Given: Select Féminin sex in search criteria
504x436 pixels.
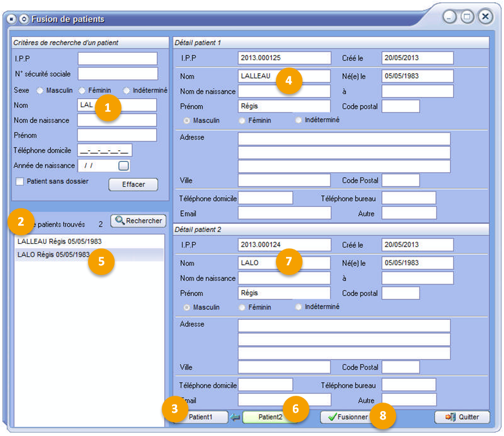Looking at the screenshot, I should [x=82, y=90].
